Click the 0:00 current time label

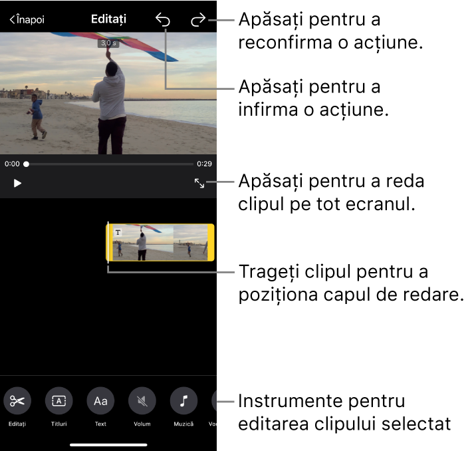pyautogui.click(x=12, y=164)
